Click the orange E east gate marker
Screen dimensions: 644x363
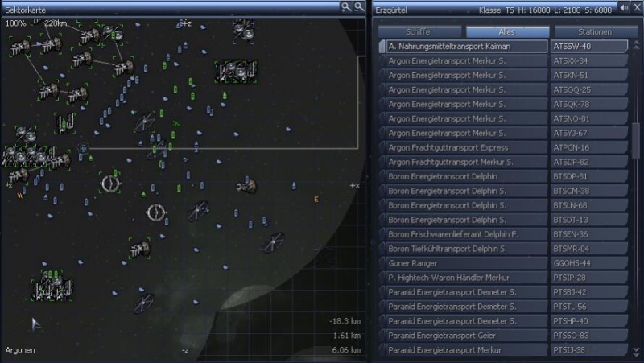click(x=316, y=199)
